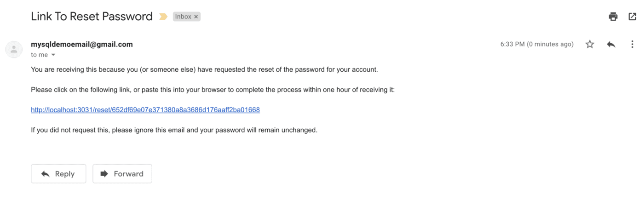Click the 'Link To Reset Password' subject
This screenshot has height=206, width=644.
92,17
